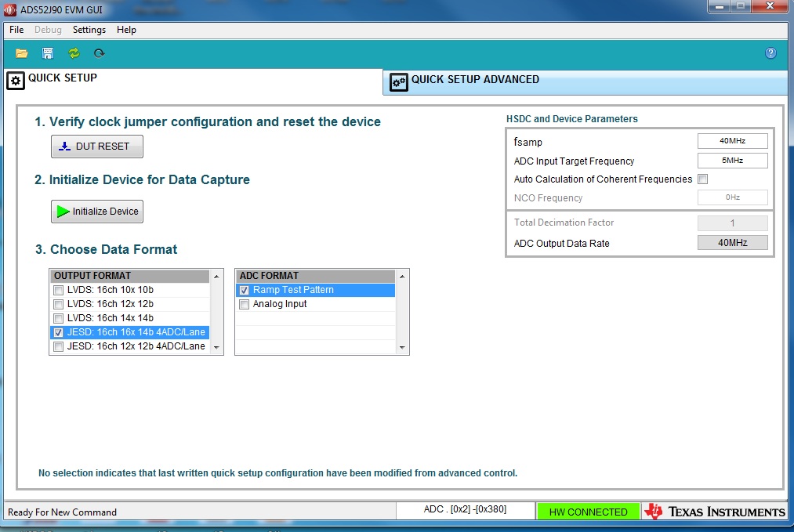Click the Initialize Device button
The height and width of the screenshot is (532, 794).
pos(96,211)
